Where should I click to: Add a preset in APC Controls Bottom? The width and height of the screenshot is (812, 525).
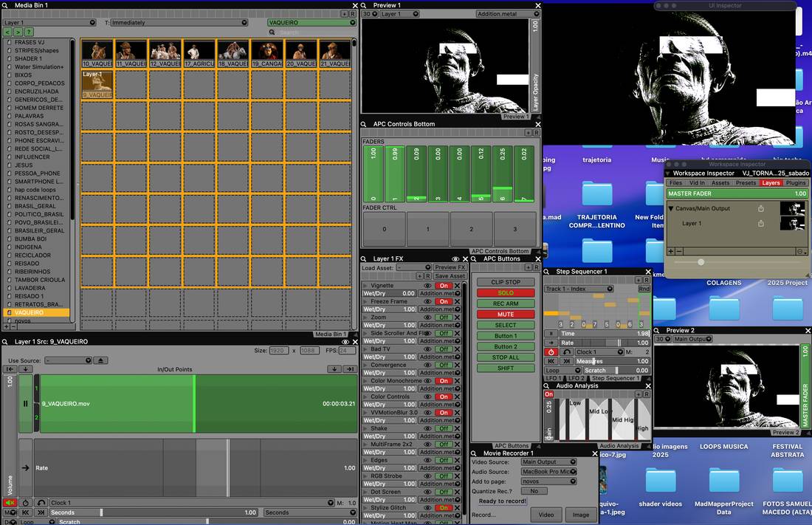(x=529, y=133)
